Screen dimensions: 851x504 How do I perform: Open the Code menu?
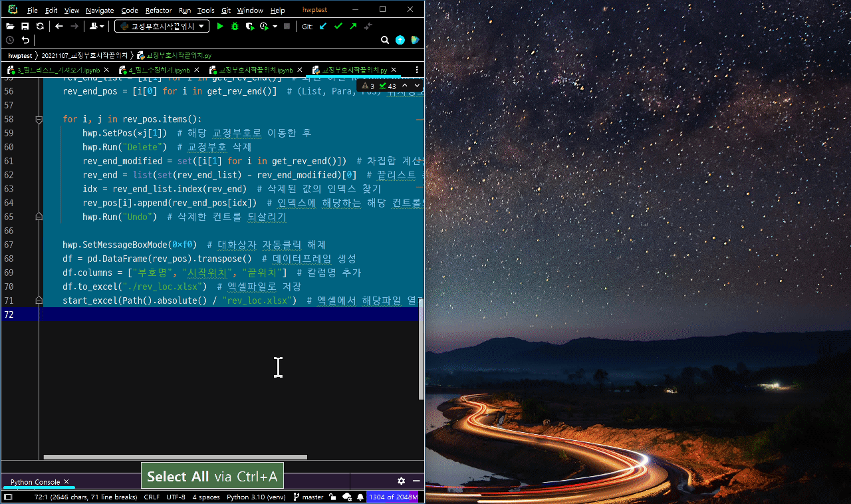coord(130,11)
